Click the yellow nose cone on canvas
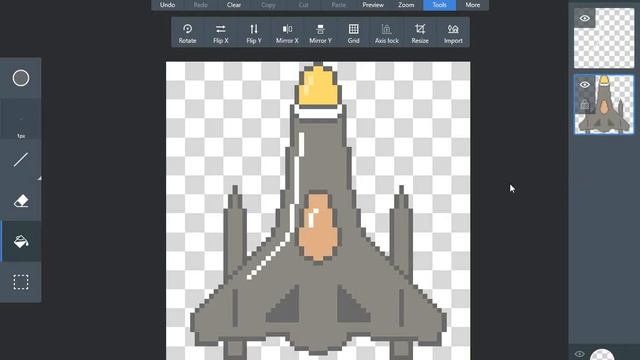 pos(318,86)
